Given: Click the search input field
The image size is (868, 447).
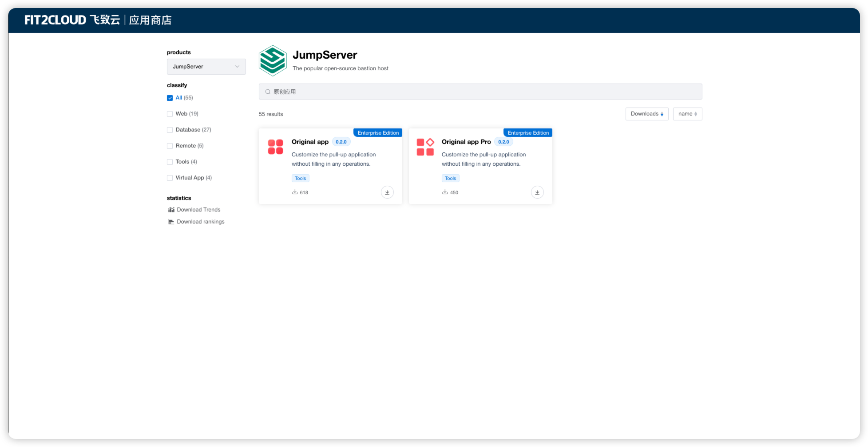Looking at the screenshot, I should point(480,92).
